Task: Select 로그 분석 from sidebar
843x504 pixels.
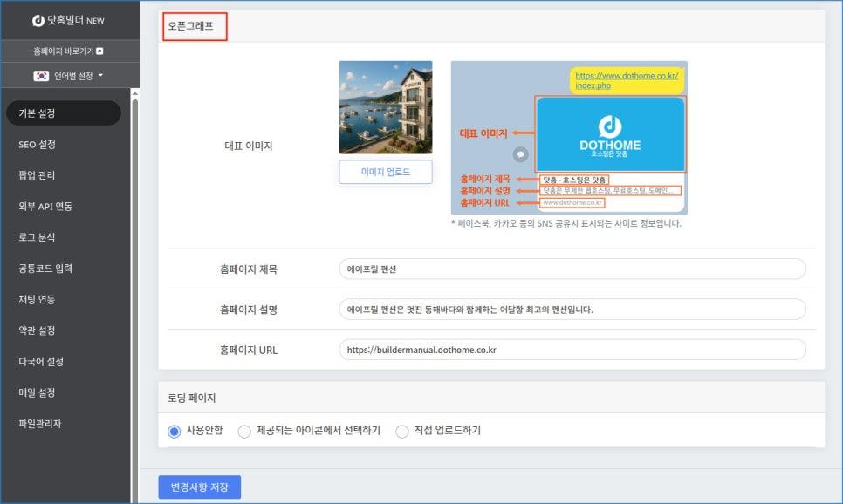Action: point(38,237)
